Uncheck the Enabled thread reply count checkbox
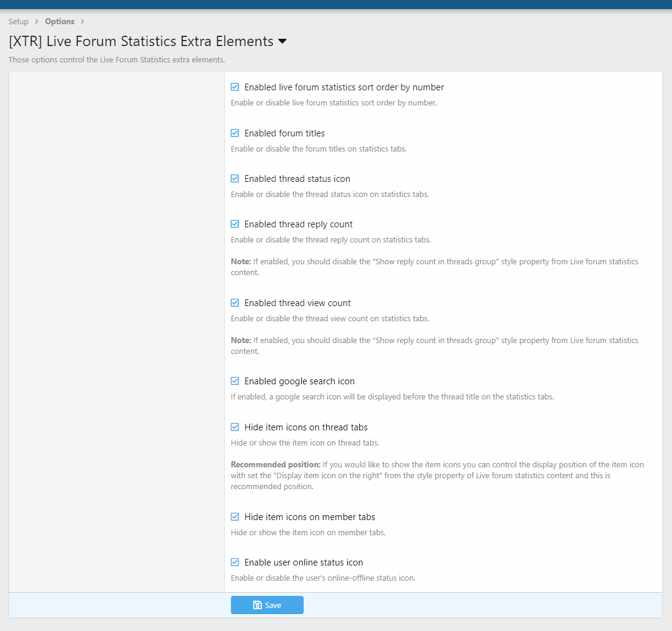This screenshot has width=672, height=631. pyautogui.click(x=235, y=224)
